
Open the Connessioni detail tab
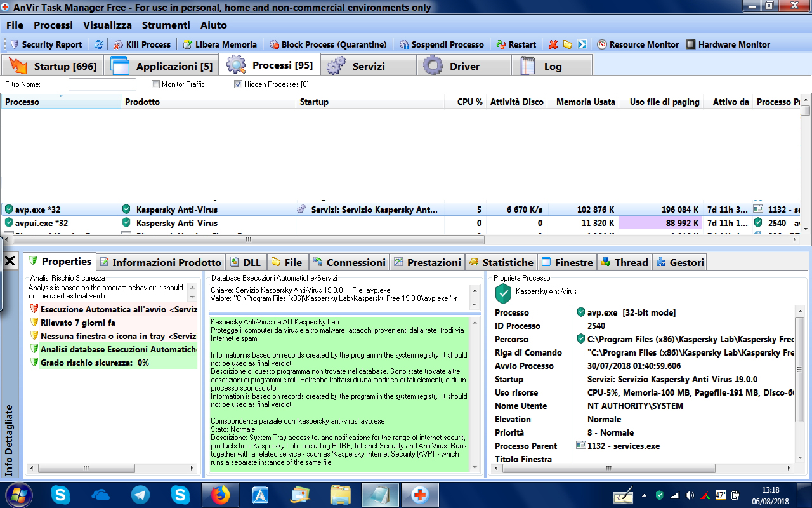click(348, 262)
